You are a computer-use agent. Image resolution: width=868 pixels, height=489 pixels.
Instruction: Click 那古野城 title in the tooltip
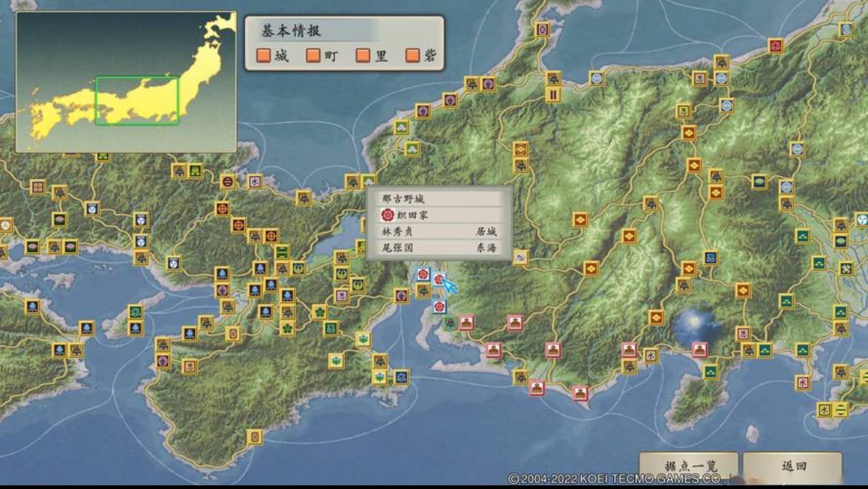403,199
